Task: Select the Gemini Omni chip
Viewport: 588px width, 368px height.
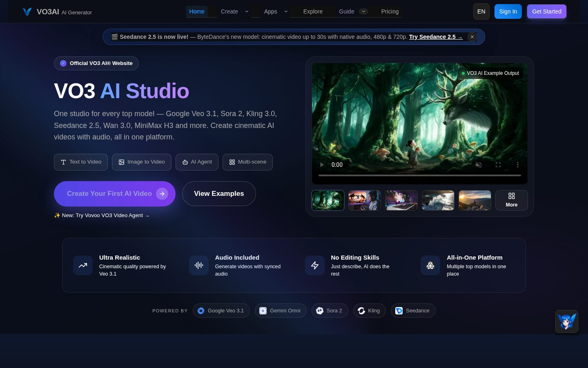Action: (x=281, y=311)
